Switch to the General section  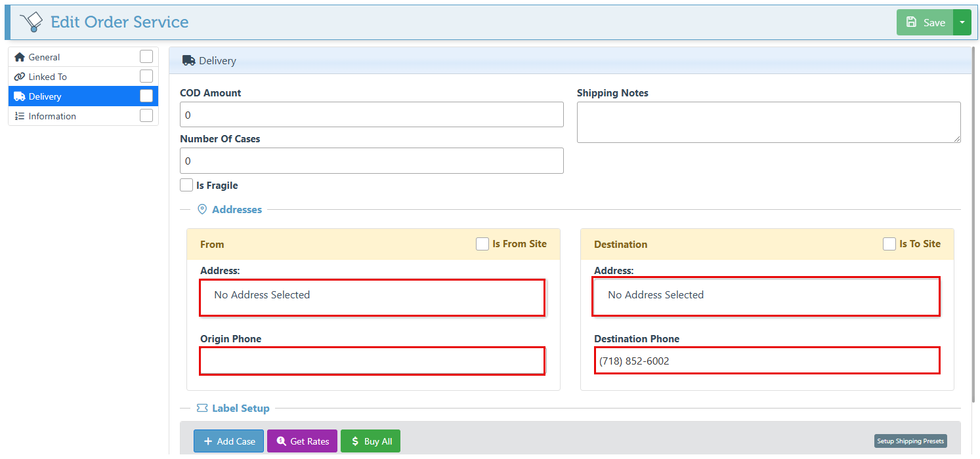(44, 57)
